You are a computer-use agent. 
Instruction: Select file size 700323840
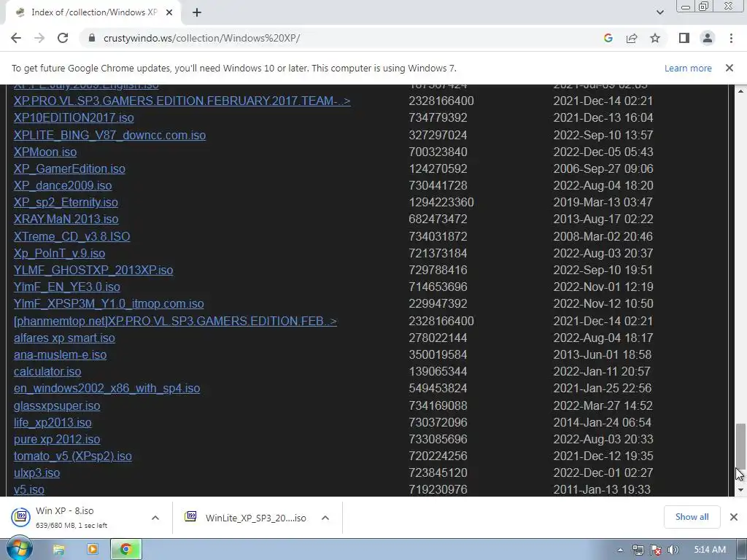point(438,152)
